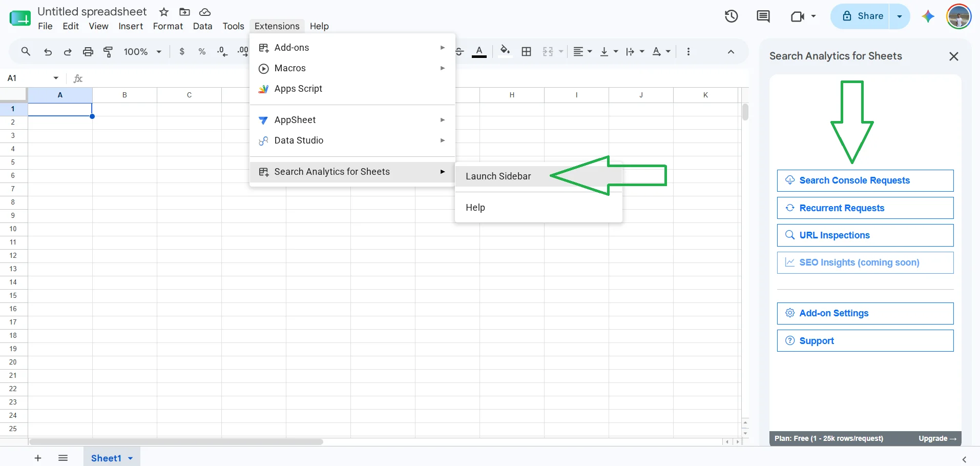Format as percent
Viewport: 980px width, 466px height.
(202, 51)
